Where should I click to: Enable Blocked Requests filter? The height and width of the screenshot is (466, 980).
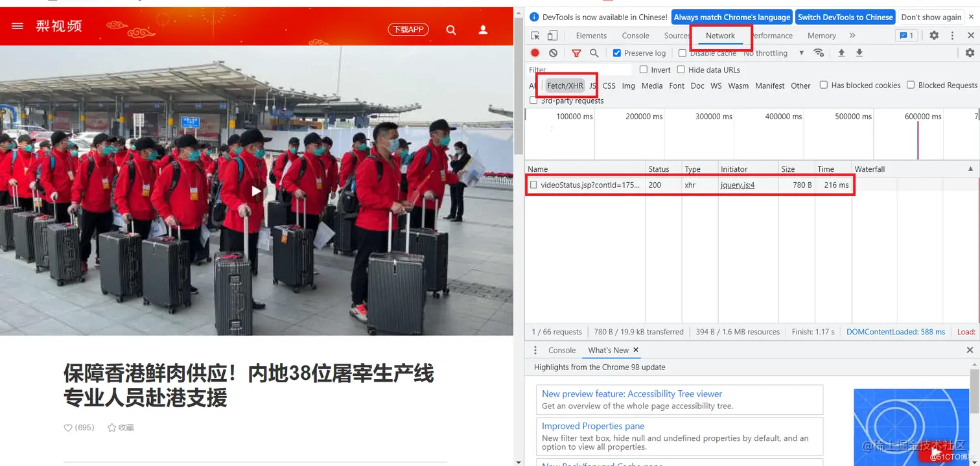[x=911, y=85]
